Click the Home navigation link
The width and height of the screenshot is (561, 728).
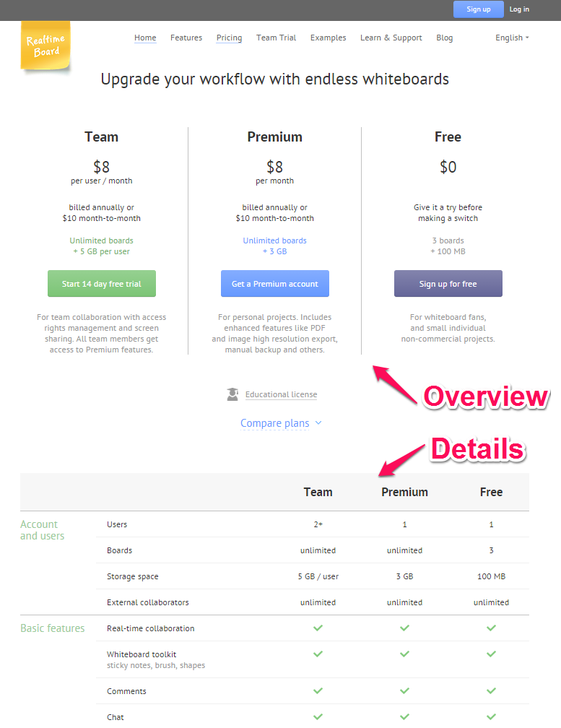145,38
